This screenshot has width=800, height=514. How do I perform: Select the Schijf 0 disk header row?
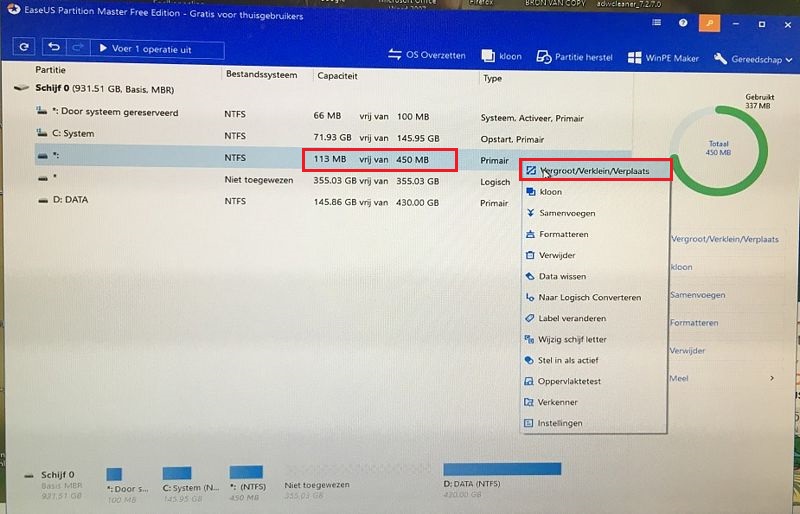click(105, 89)
